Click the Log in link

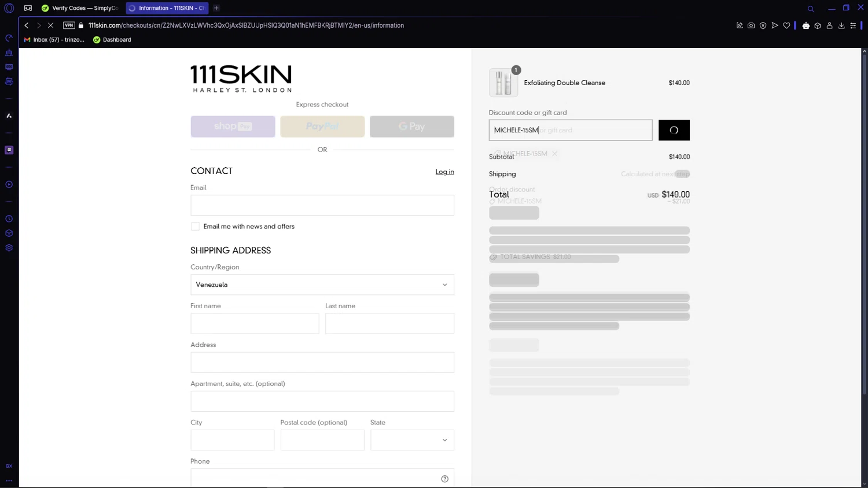(444, 172)
